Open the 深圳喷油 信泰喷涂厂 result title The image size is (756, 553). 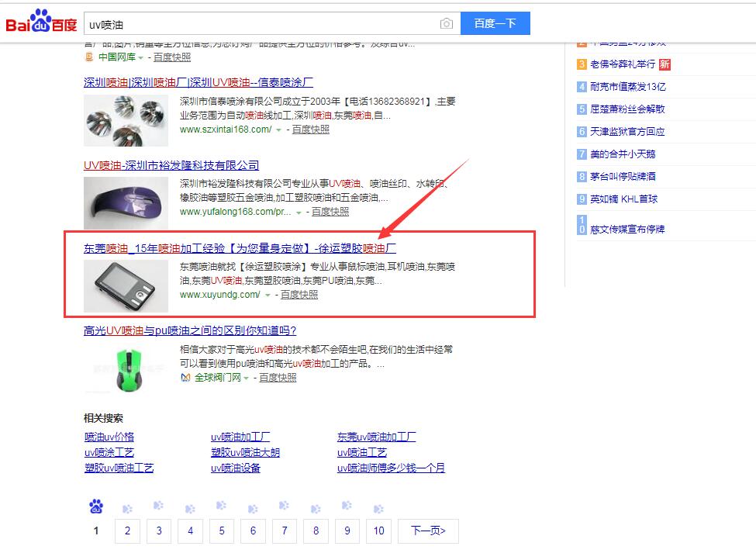pyautogui.click(x=198, y=82)
